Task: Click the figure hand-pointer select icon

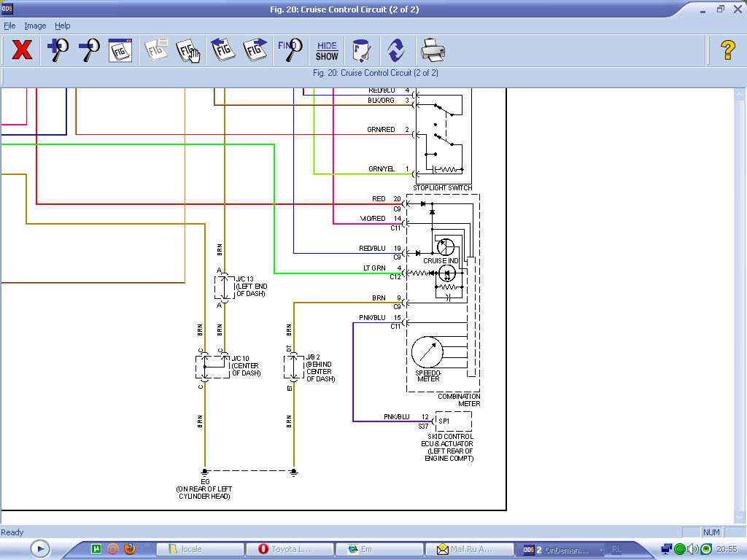Action: [187, 50]
